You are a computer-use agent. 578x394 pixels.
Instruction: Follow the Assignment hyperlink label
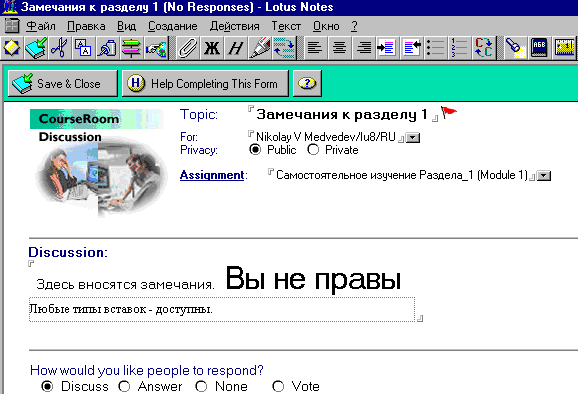212,175
